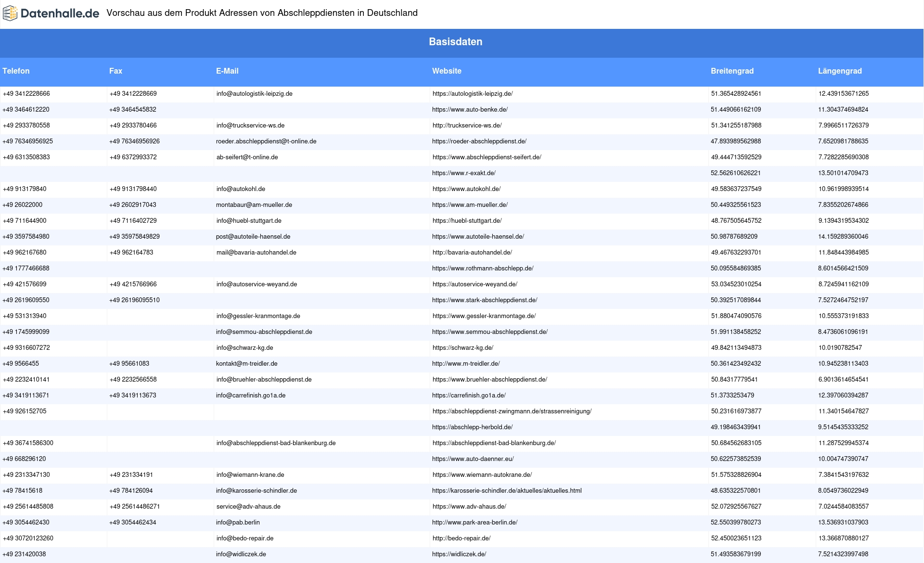Open www.park-area-berlin.de website link
The height and width of the screenshot is (563, 924).
(475, 523)
